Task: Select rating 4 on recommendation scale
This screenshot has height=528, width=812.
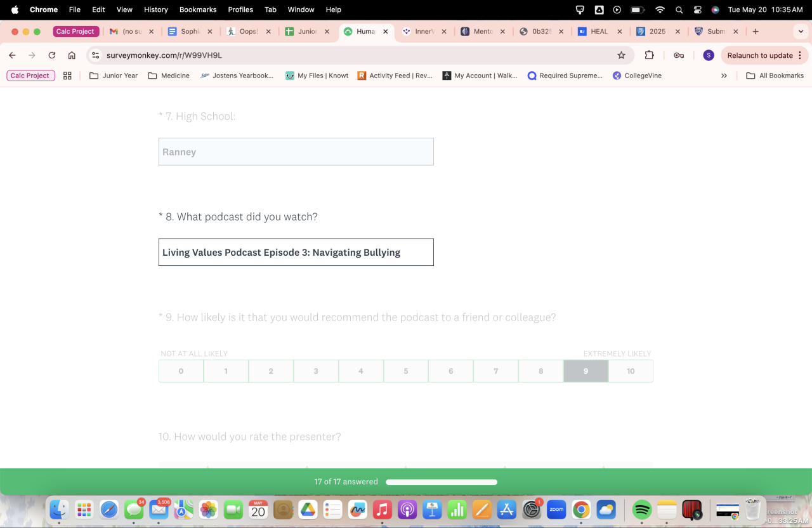Action: coord(361,371)
